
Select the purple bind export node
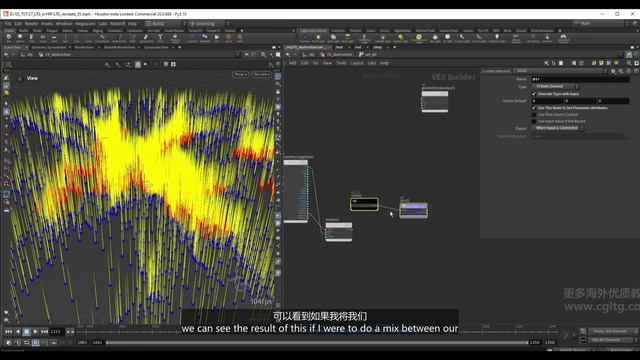(413, 210)
